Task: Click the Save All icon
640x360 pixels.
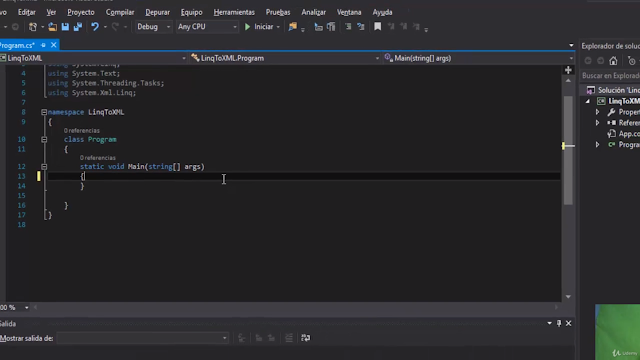Action: click(x=78, y=27)
